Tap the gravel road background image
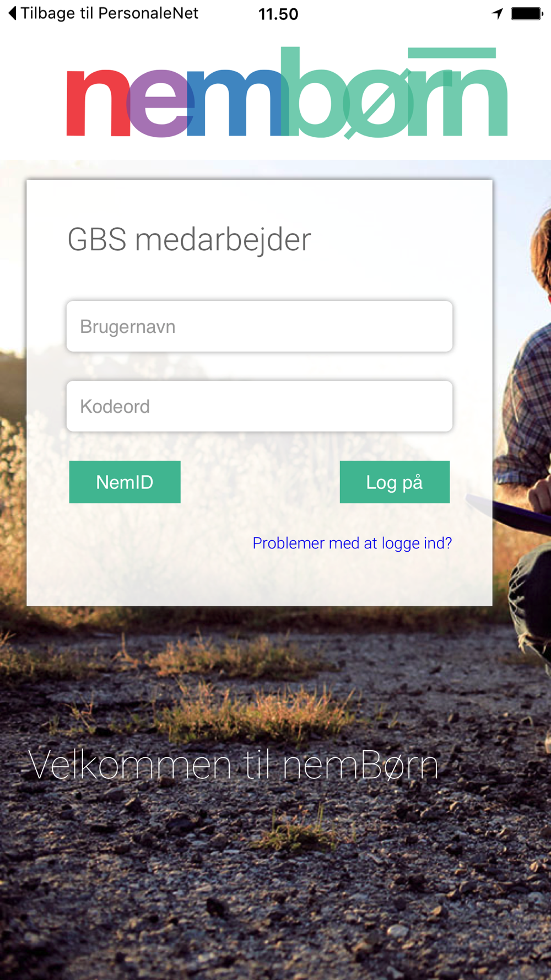 click(x=275, y=882)
